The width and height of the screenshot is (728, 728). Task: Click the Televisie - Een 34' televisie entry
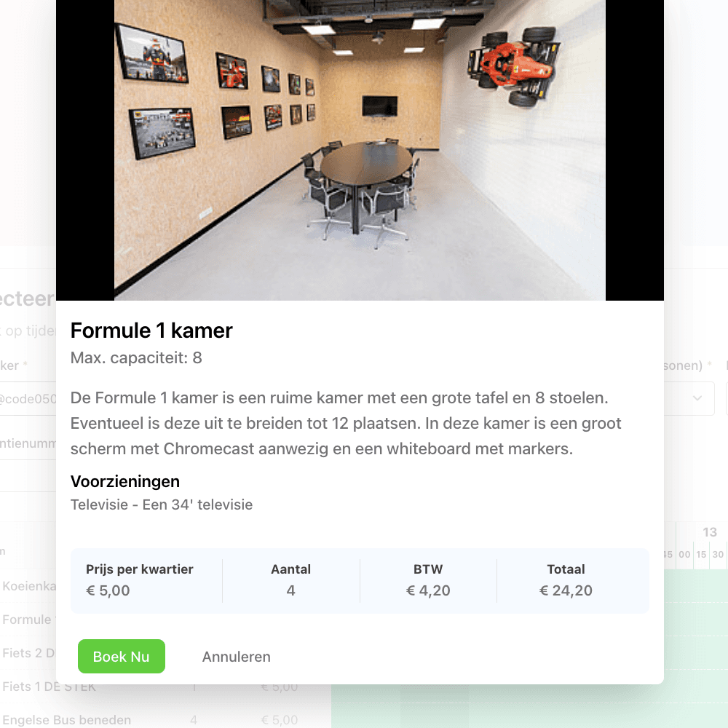pos(162,505)
